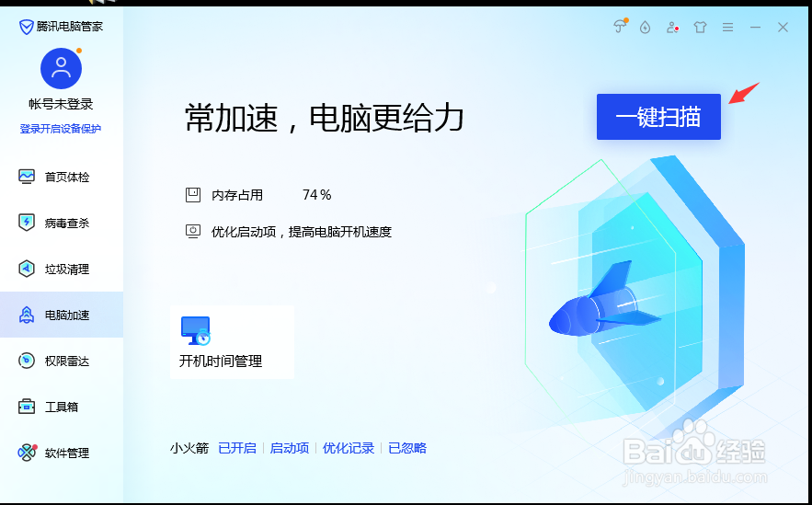This screenshot has height=505, width=812.
Task: Open 软件管理 in the sidebar
Action: click(x=62, y=453)
